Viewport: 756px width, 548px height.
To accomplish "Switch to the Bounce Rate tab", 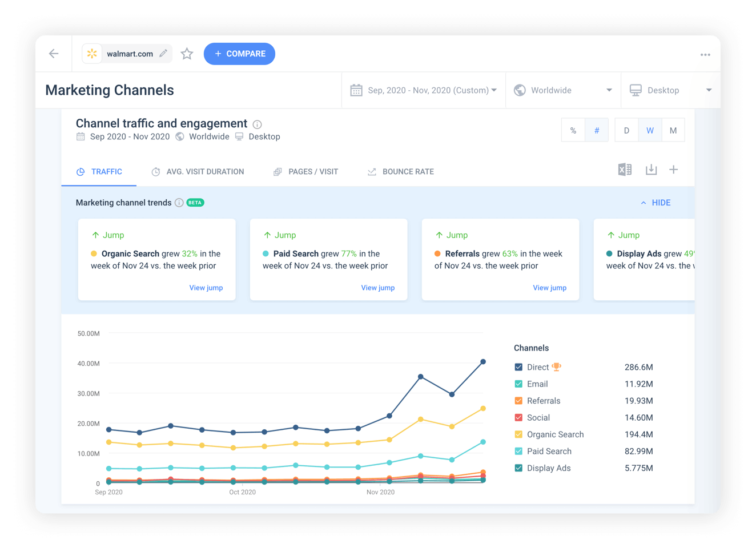I will 401,172.
